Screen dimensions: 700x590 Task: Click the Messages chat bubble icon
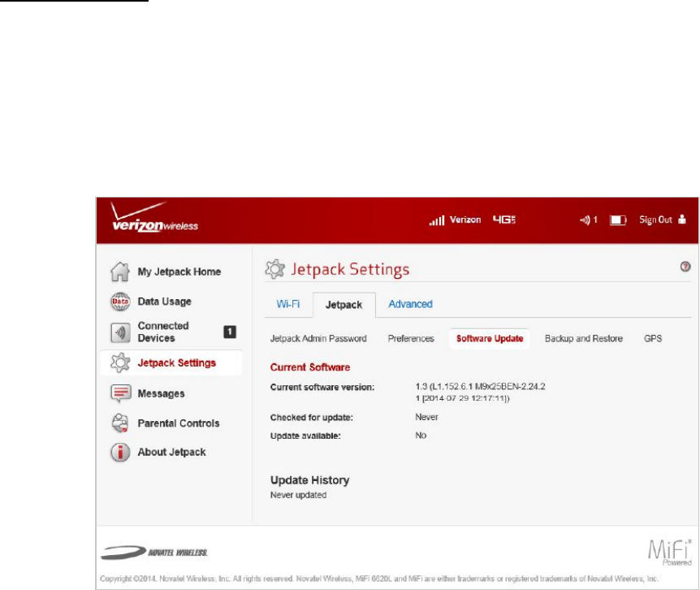pos(120,393)
